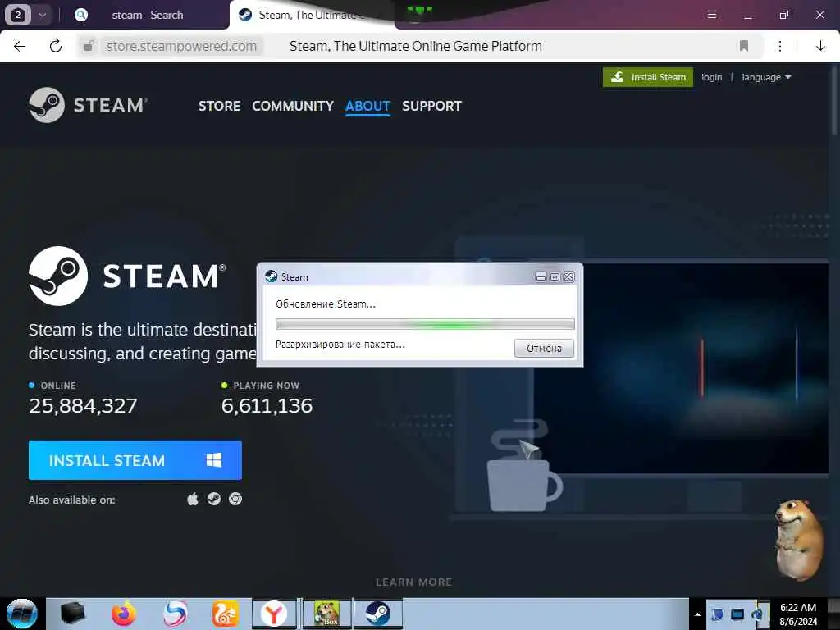Image resolution: width=840 pixels, height=630 pixels.
Task: Click the page vertical scrollbar
Action: 834,98
